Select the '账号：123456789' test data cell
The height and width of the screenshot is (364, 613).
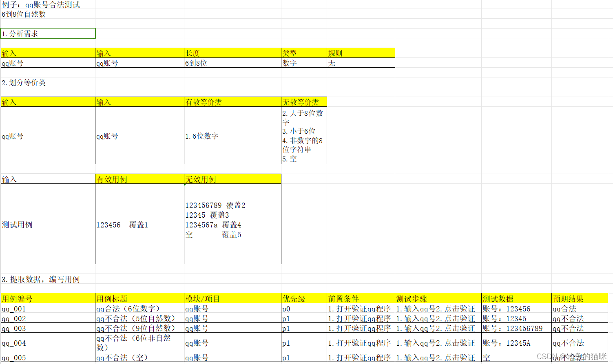click(516, 328)
